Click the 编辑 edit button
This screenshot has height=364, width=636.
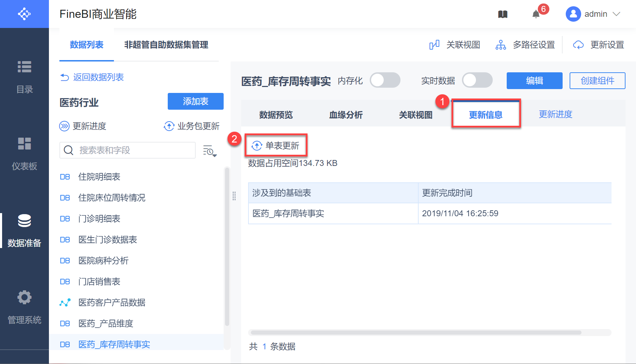click(535, 81)
